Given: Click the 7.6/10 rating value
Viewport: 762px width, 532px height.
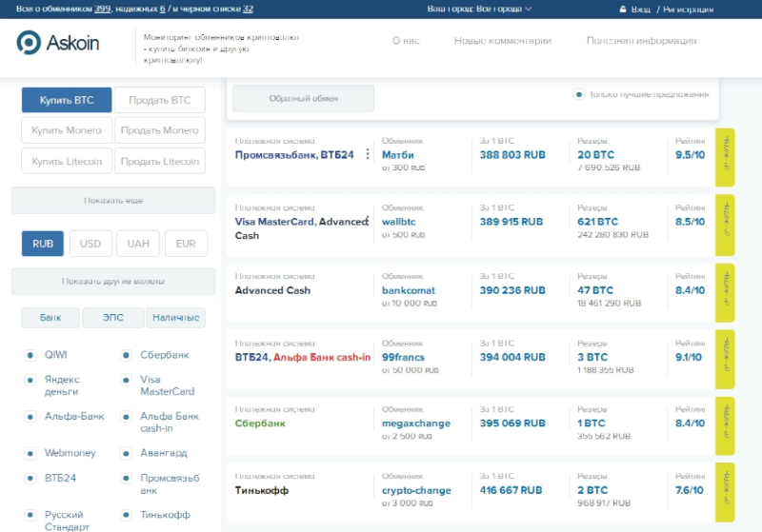Looking at the screenshot, I should pos(689,490).
